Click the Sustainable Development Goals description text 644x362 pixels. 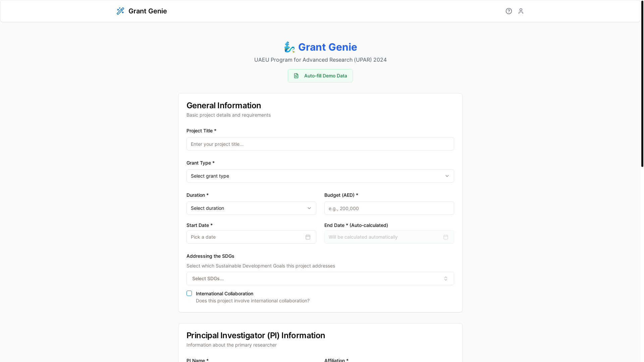click(x=261, y=266)
